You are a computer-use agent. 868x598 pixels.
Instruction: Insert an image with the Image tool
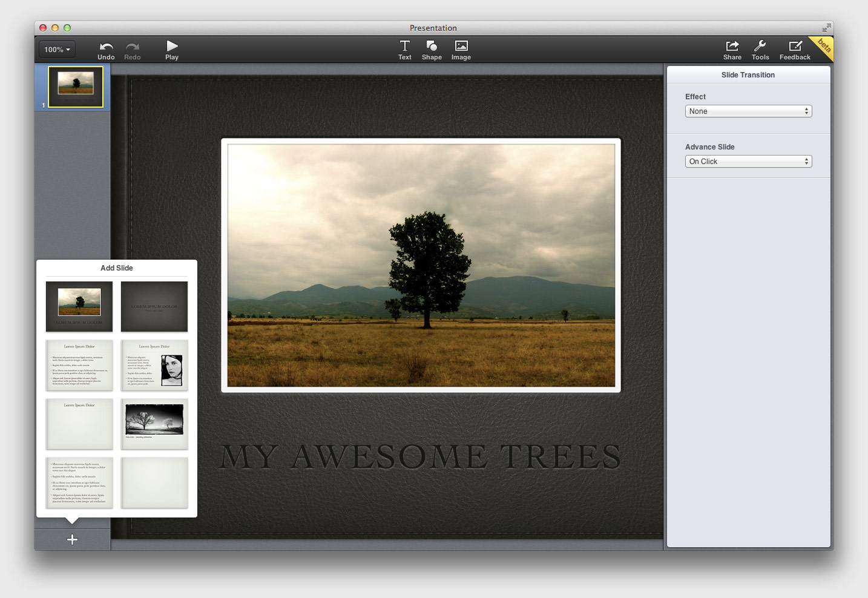coord(461,50)
